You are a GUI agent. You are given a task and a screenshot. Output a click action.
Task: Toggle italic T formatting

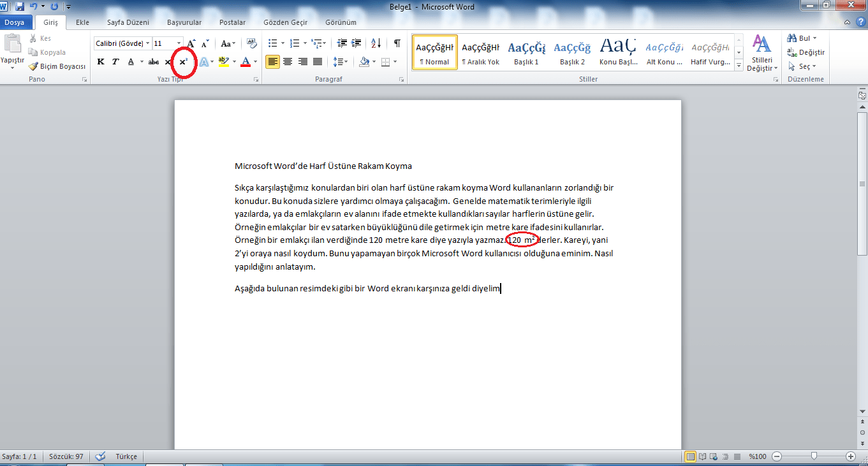(x=115, y=62)
